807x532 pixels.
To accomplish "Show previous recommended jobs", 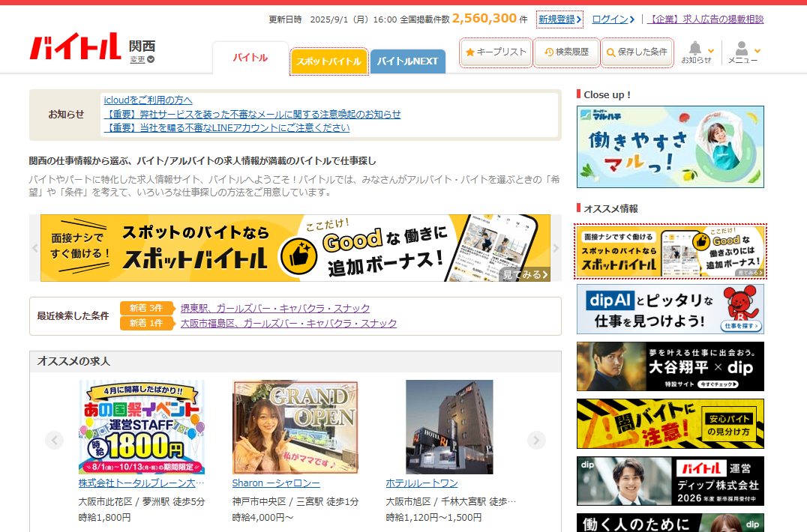I will [55, 440].
